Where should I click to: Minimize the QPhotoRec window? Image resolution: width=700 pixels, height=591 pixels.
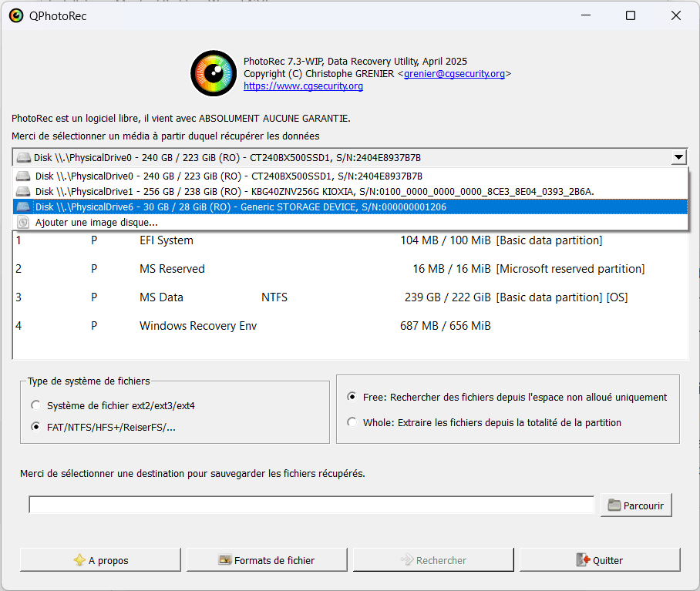(x=586, y=15)
